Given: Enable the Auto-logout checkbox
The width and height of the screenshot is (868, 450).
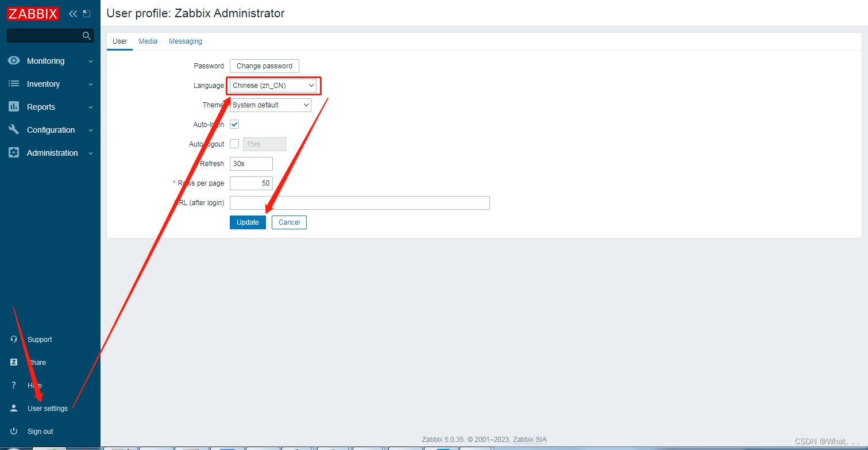Looking at the screenshot, I should [x=234, y=144].
